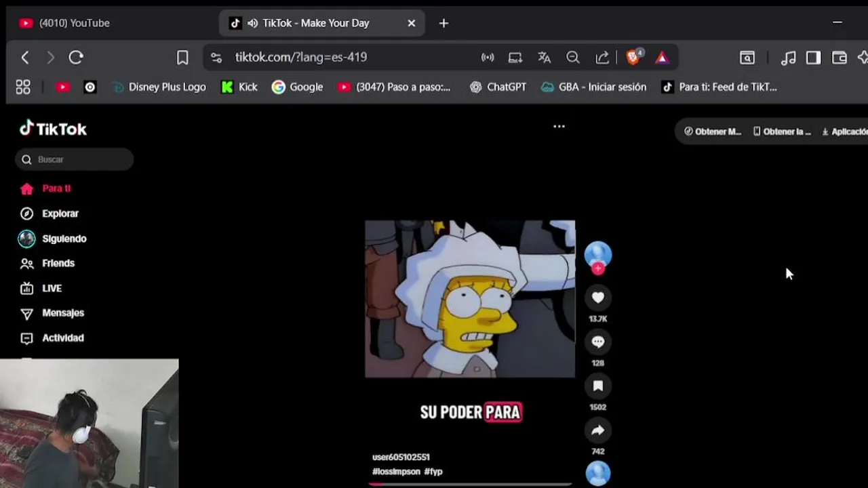
Task: Click the translate page icon
Action: (544, 58)
